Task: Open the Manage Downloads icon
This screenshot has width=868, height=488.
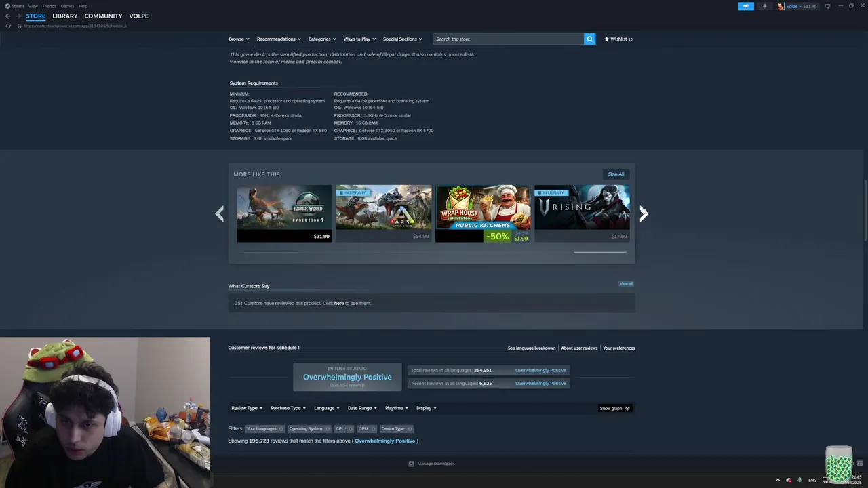Action: [411, 464]
